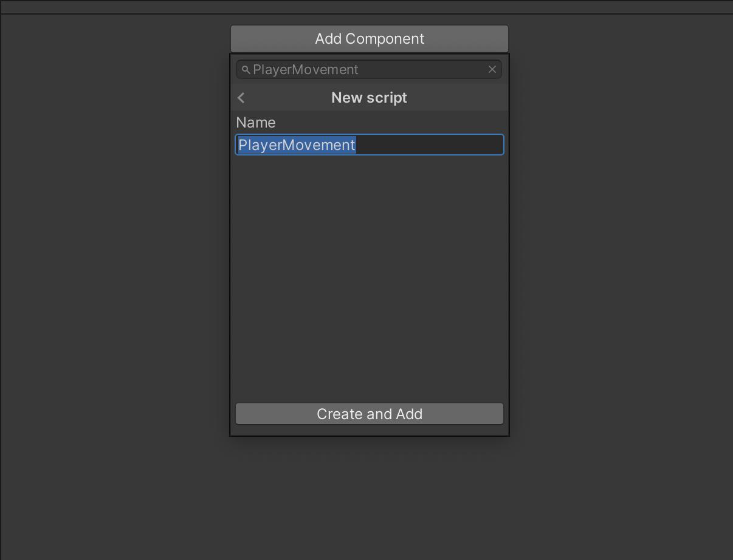The height and width of the screenshot is (560, 733).
Task: Click the Add Component button
Action: pyautogui.click(x=369, y=39)
